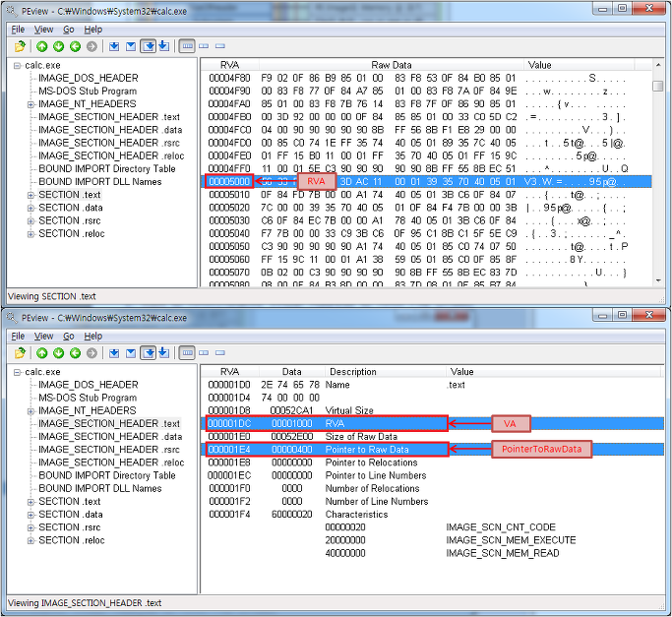This screenshot has width=672, height=617.
Task: Select the 'Virtual Size' row in bottom window
Action: point(432,410)
